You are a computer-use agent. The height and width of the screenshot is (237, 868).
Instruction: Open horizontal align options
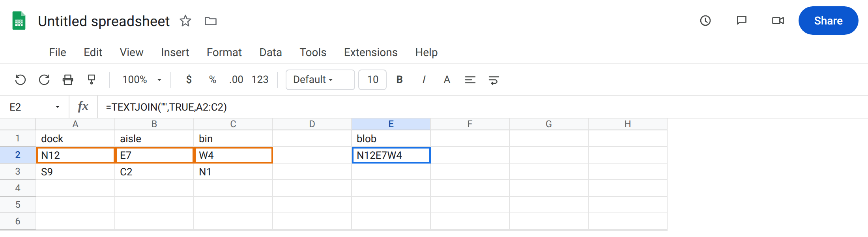[x=470, y=80]
